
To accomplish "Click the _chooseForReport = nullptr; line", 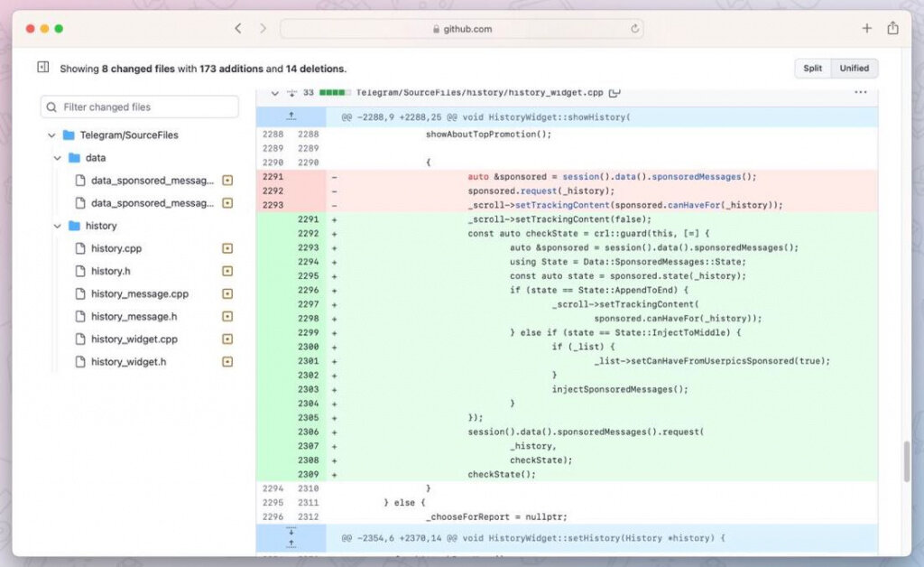I will [496, 516].
